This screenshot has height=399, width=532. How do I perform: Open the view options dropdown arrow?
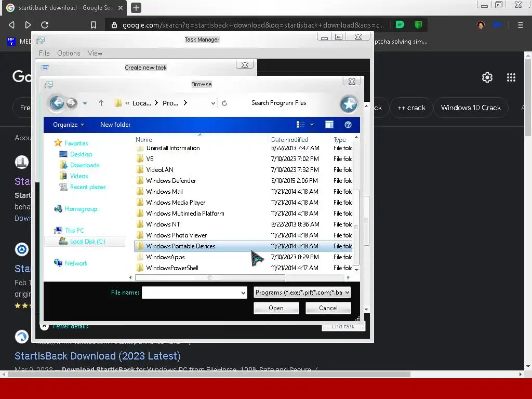click(312, 125)
